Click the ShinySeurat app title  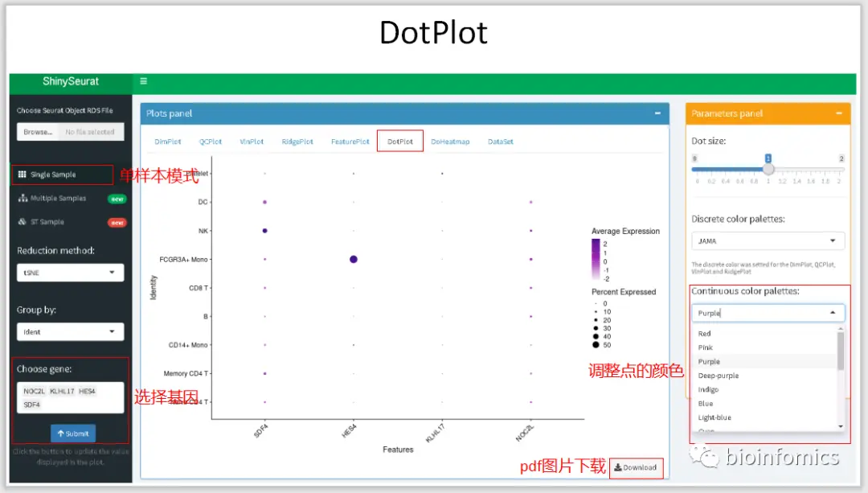pyautogui.click(x=70, y=81)
